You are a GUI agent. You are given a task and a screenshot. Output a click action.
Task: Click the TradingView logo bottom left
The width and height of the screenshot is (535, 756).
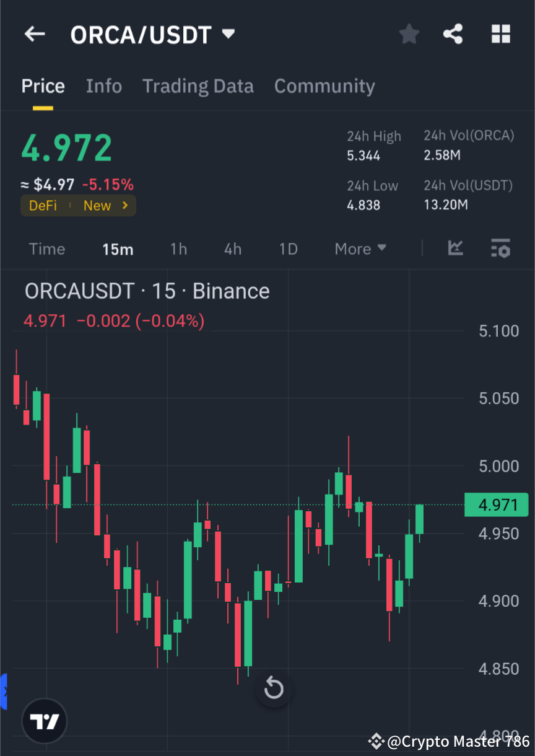(44, 721)
